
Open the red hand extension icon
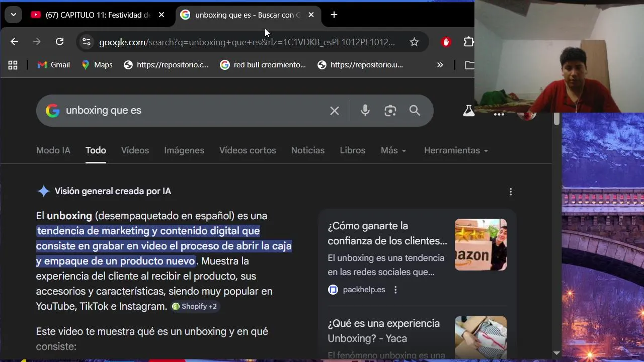tap(446, 42)
